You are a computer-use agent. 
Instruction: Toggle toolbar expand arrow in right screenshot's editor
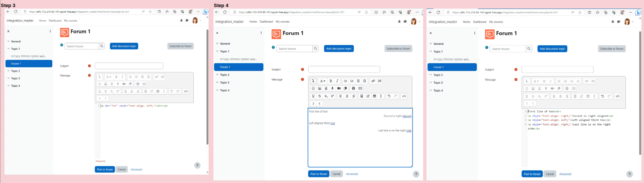(x=526, y=81)
